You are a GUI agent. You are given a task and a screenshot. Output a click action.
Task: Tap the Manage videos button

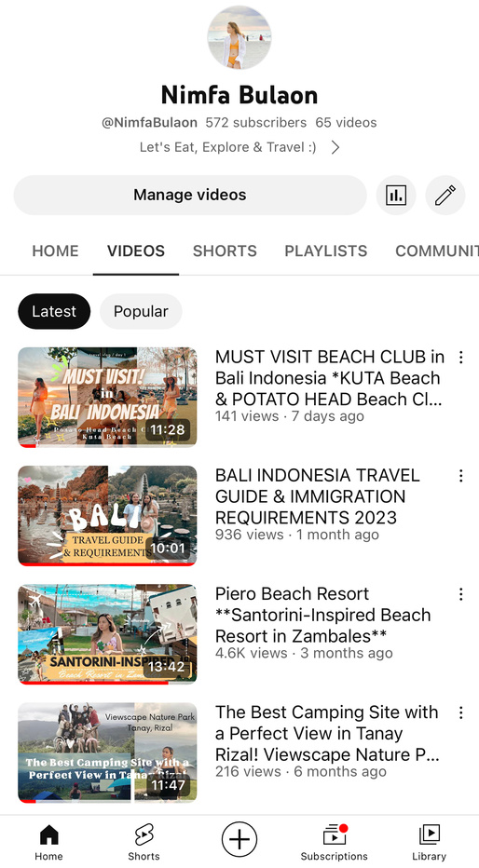pyautogui.click(x=190, y=195)
